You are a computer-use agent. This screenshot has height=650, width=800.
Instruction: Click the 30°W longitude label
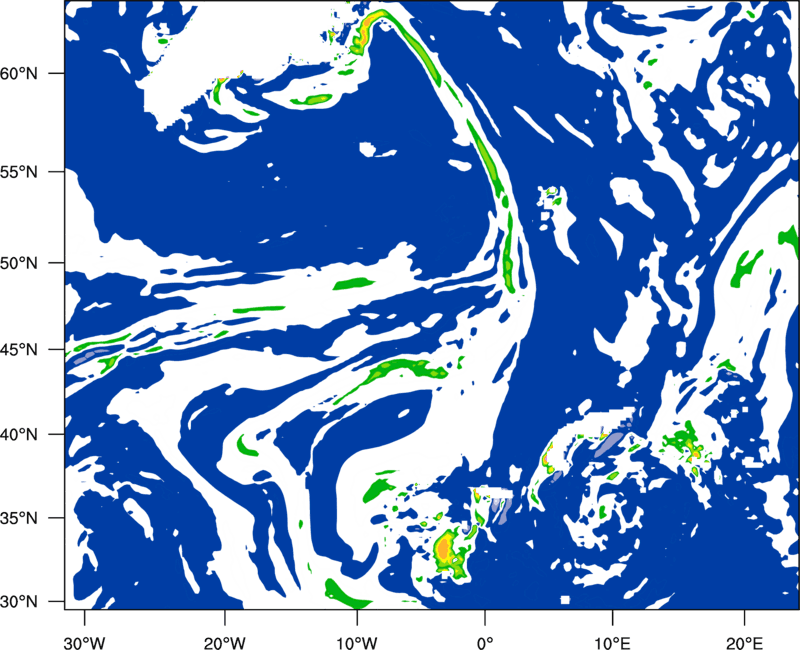pos(85,643)
